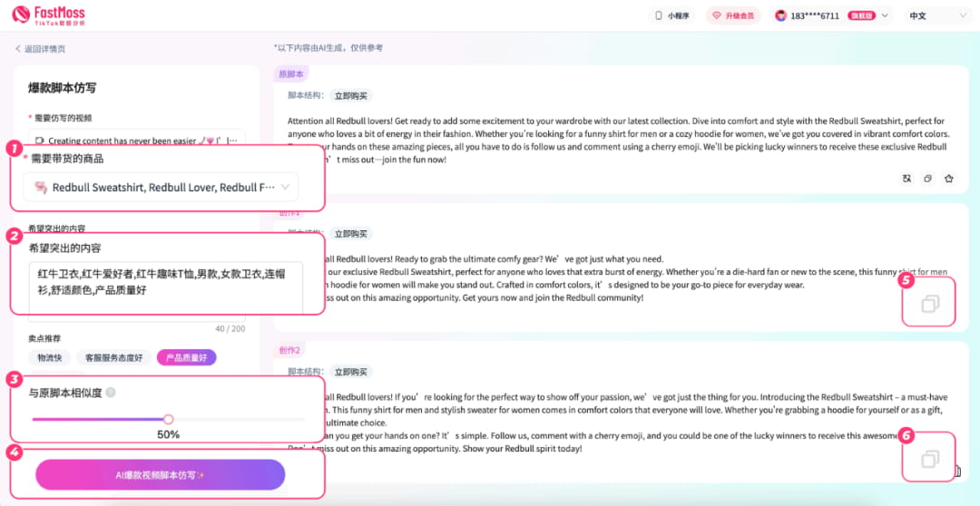Translate the original script with translate icon
980x506 pixels.
[906, 179]
